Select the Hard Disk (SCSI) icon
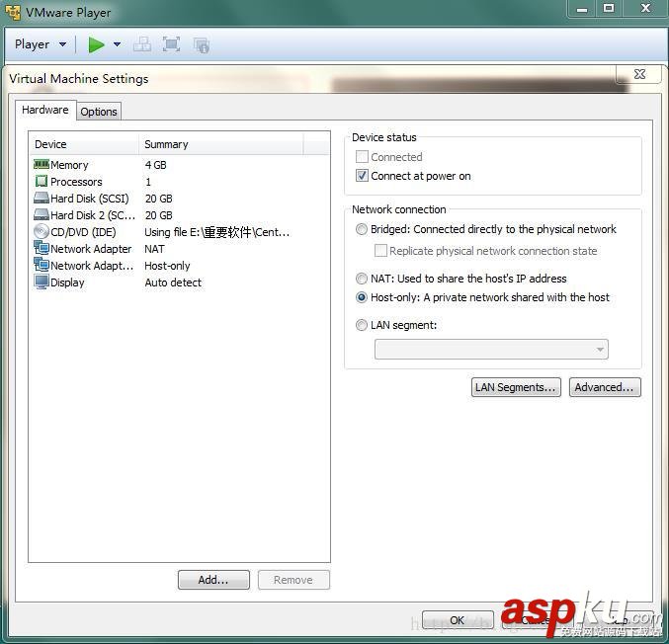This screenshot has height=644, width=669. click(x=41, y=198)
